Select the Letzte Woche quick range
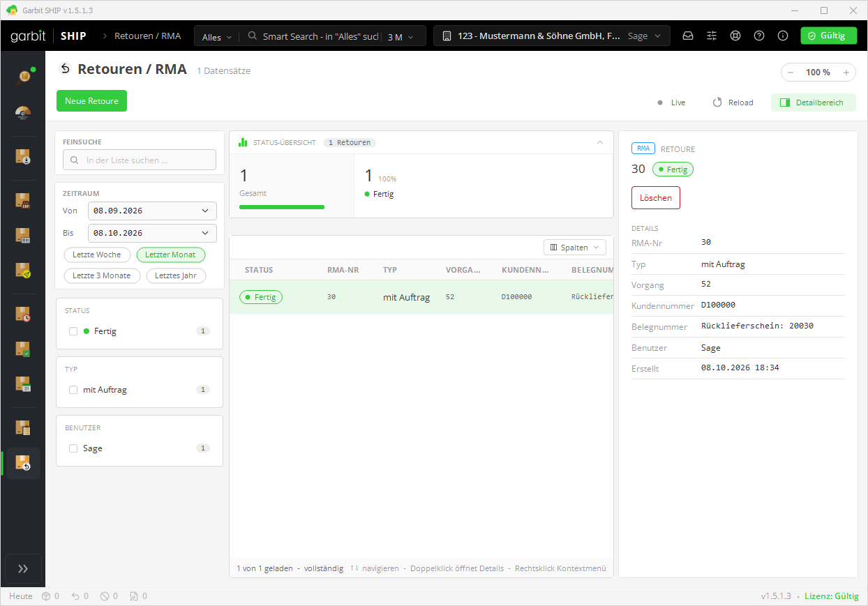Screen dimensions: 868x606 tap(97, 255)
